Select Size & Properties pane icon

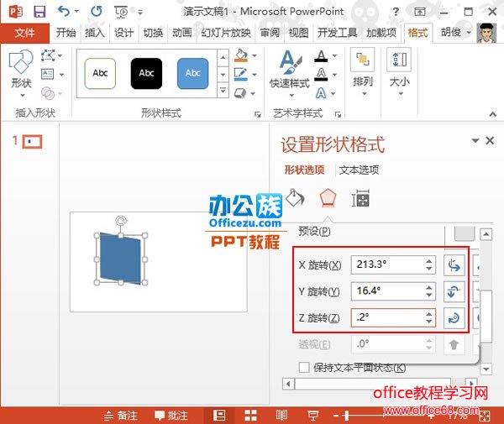point(361,198)
